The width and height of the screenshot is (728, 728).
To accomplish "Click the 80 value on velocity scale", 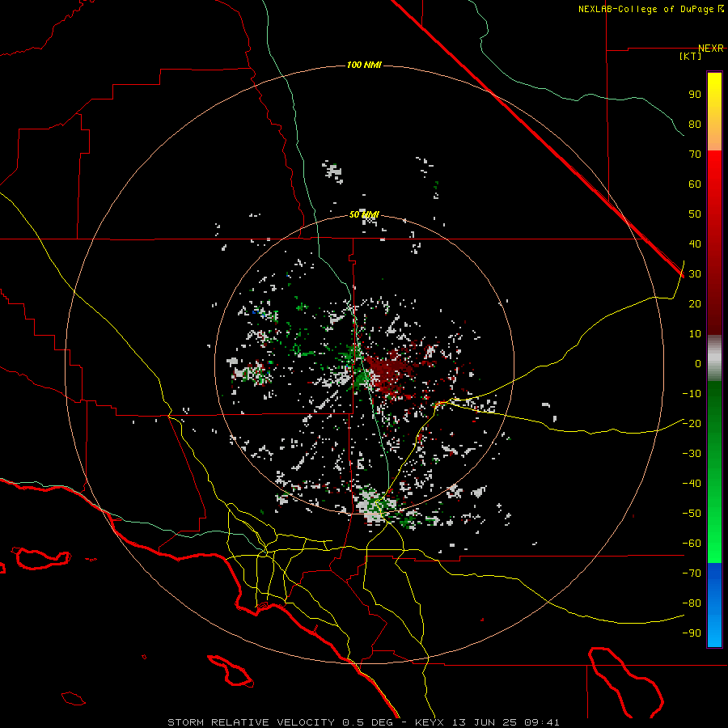I will coord(695,125).
